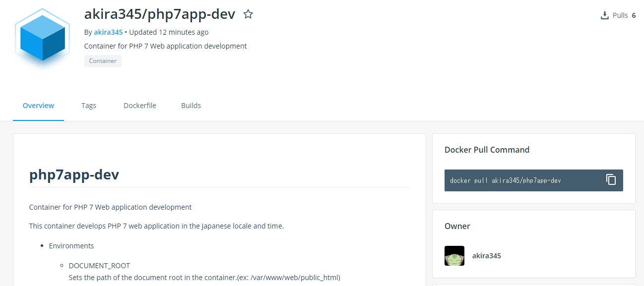Viewport: 644px width, 286px height.
Task: Click the docker pull akira345/php7app-dev command text
Action: (x=505, y=180)
